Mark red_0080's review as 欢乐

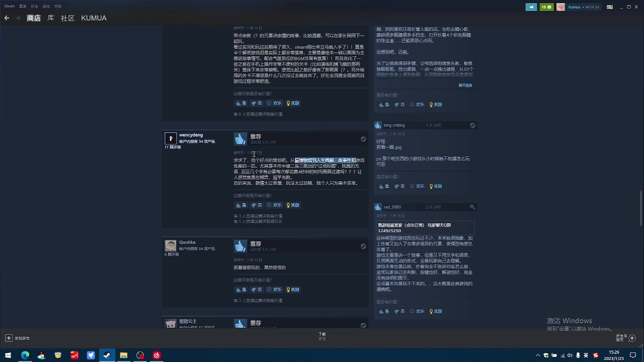(x=417, y=311)
